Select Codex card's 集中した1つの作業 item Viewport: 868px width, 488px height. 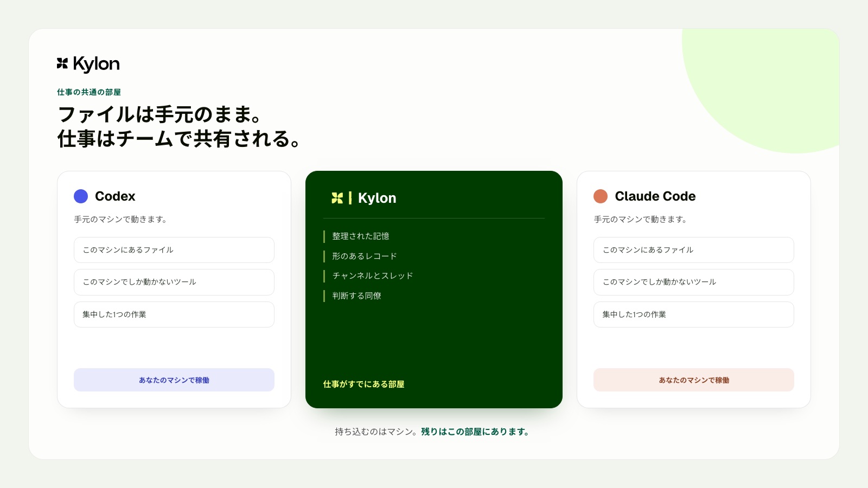174,314
